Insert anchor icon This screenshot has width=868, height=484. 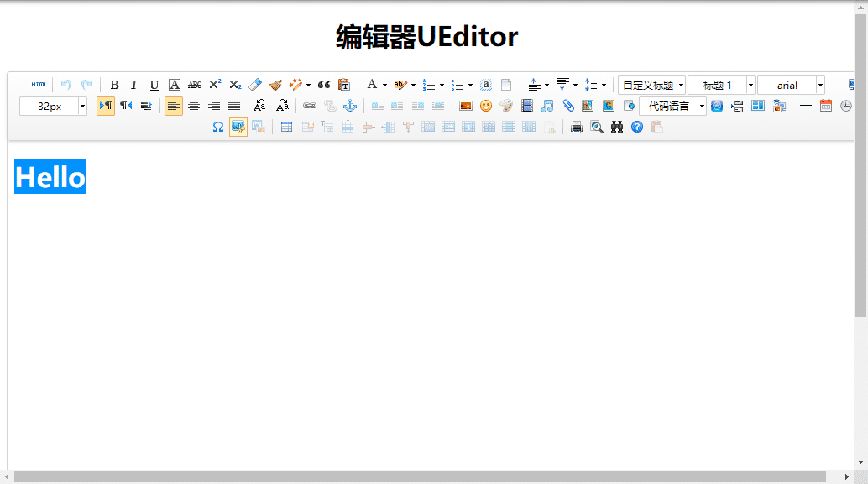350,106
